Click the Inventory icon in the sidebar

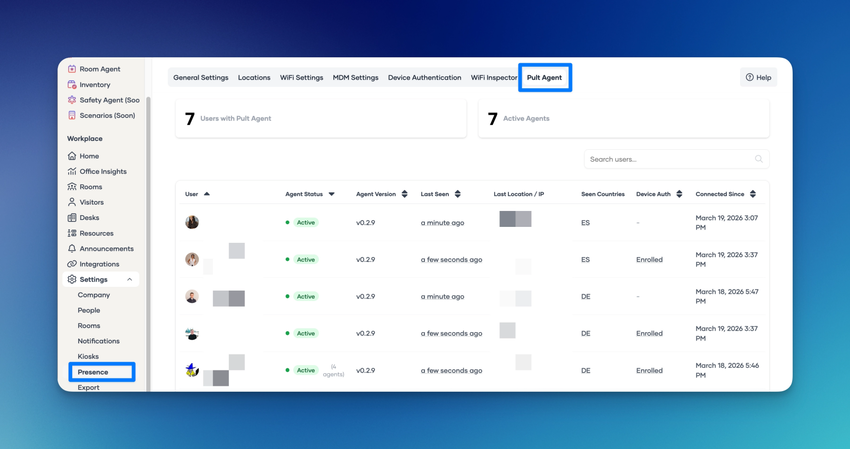tap(72, 85)
